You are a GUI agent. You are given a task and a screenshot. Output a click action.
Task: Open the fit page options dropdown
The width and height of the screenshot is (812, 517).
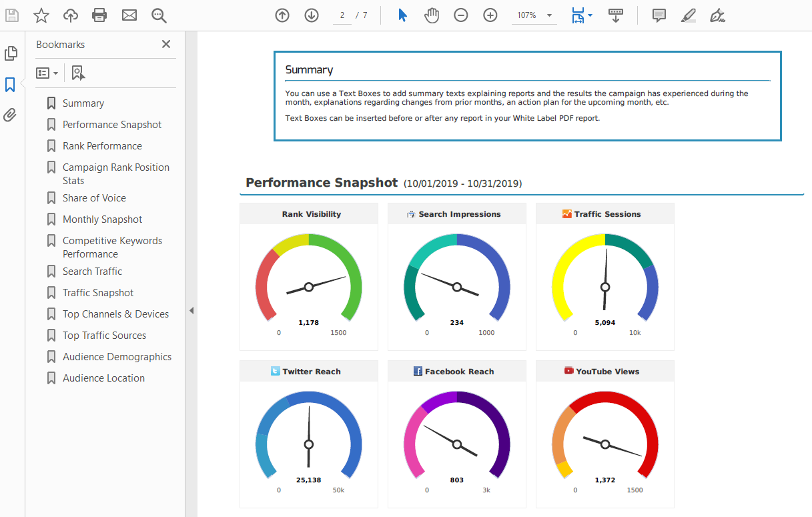[582, 15]
